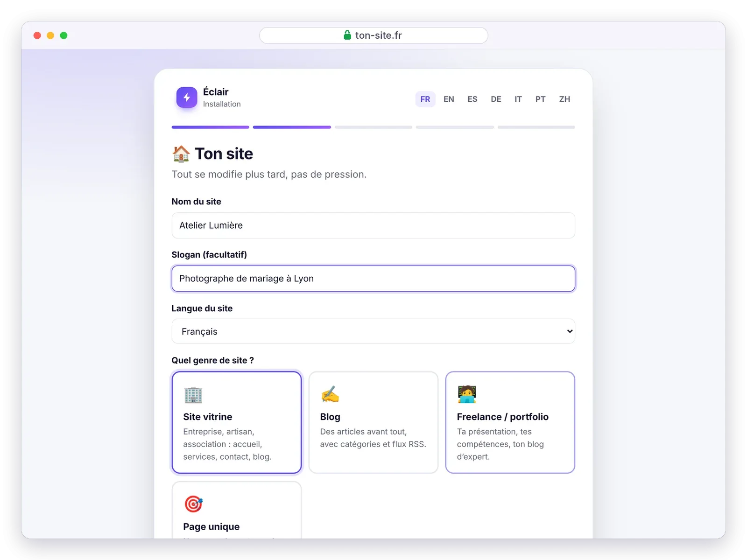Click the "Installation" text under Éclair
The height and width of the screenshot is (560, 747).
[222, 104]
